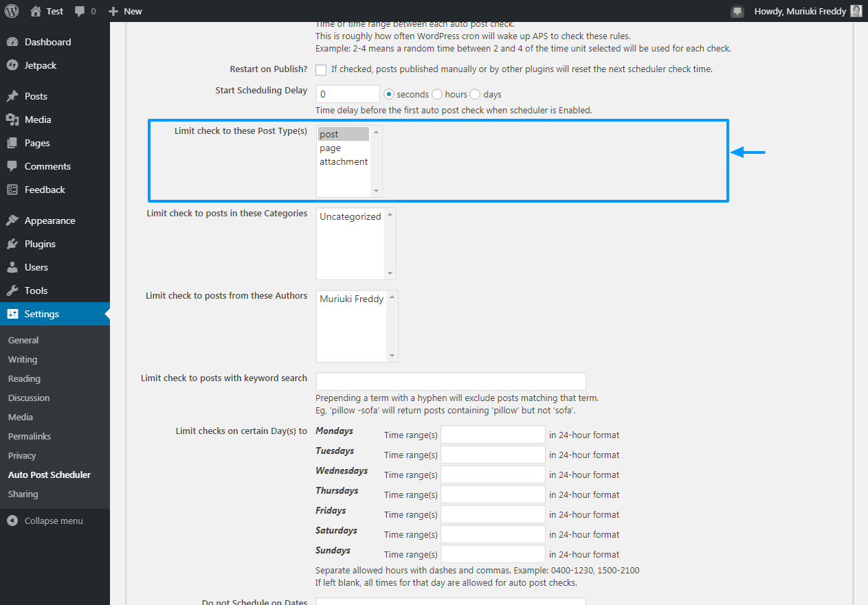
Task: Open the comments bubble icon in admin bar
Action: pyautogui.click(x=80, y=12)
